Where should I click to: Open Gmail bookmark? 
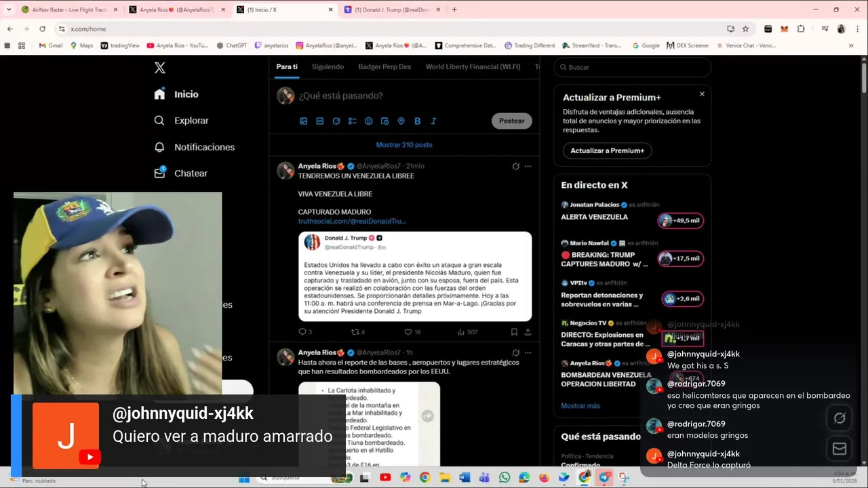tap(51, 46)
